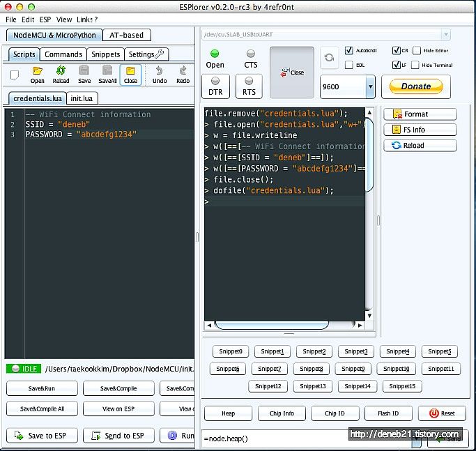Click the View on ESP button
This screenshot has height=451, width=476.
click(x=118, y=408)
